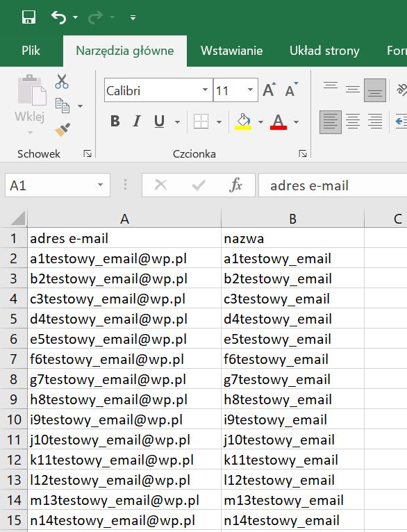407x532 pixels.
Task: Select cell B1 containing nazwa
Action: pyautogui.click(x=292, y=238)
